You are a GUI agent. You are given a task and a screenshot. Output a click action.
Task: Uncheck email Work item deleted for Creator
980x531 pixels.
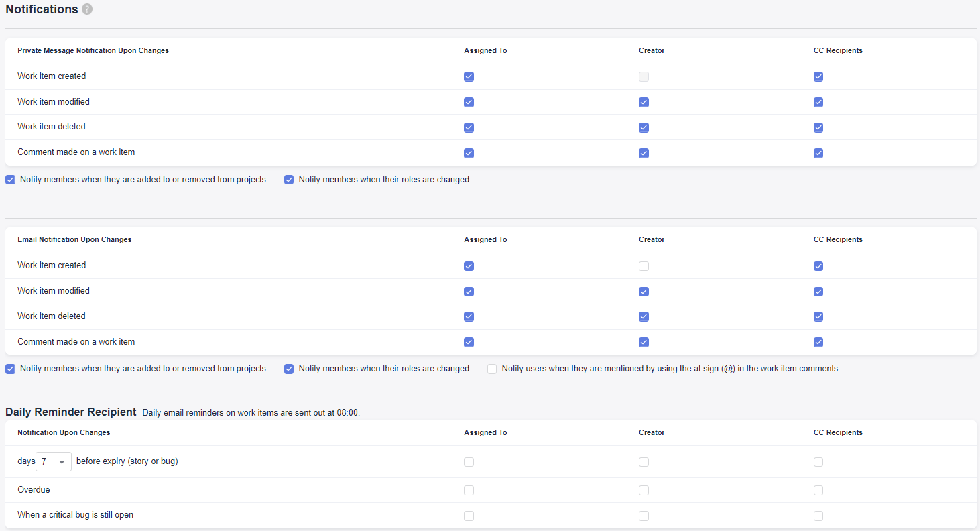pyautogui.click(x=644, y=316)
